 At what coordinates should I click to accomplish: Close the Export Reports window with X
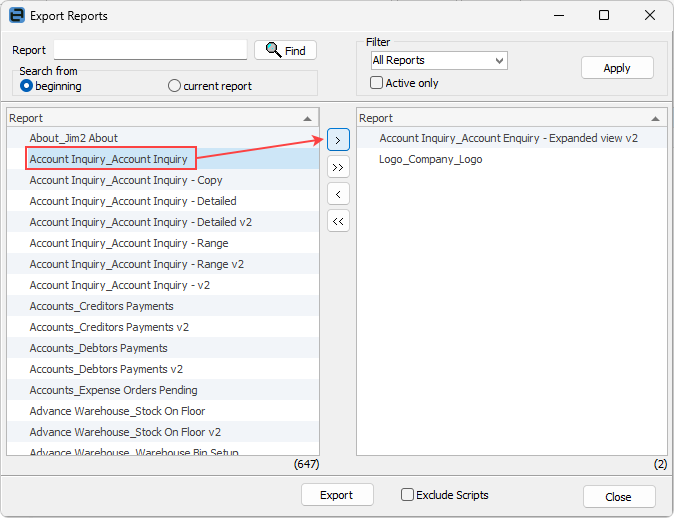pyautogui.click(x=650, y=15)
